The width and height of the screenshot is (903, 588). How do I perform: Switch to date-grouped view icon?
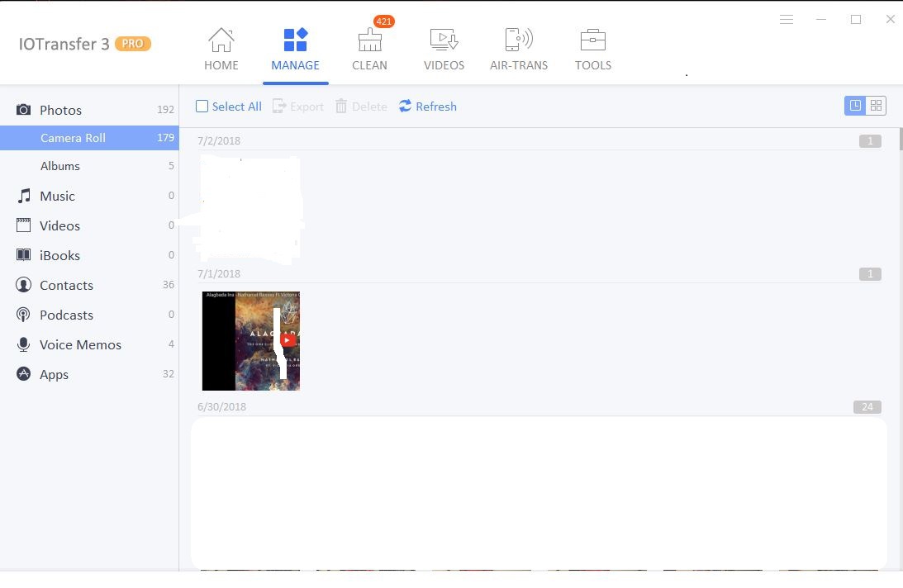855,106
